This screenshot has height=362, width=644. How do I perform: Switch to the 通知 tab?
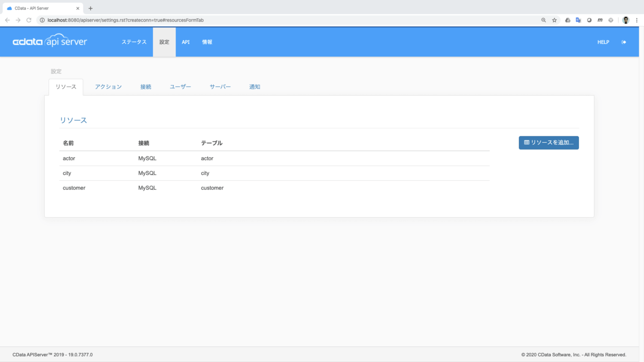[255, 87]
